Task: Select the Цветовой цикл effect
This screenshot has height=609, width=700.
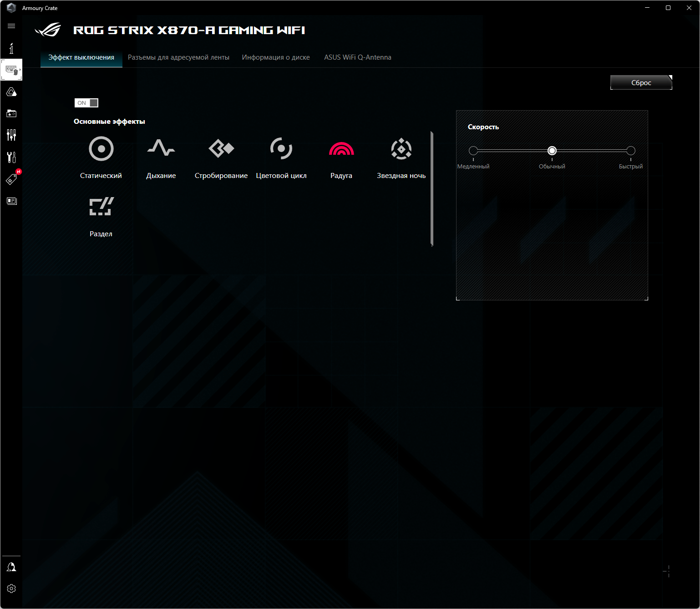Action: [x=281, y=157]
